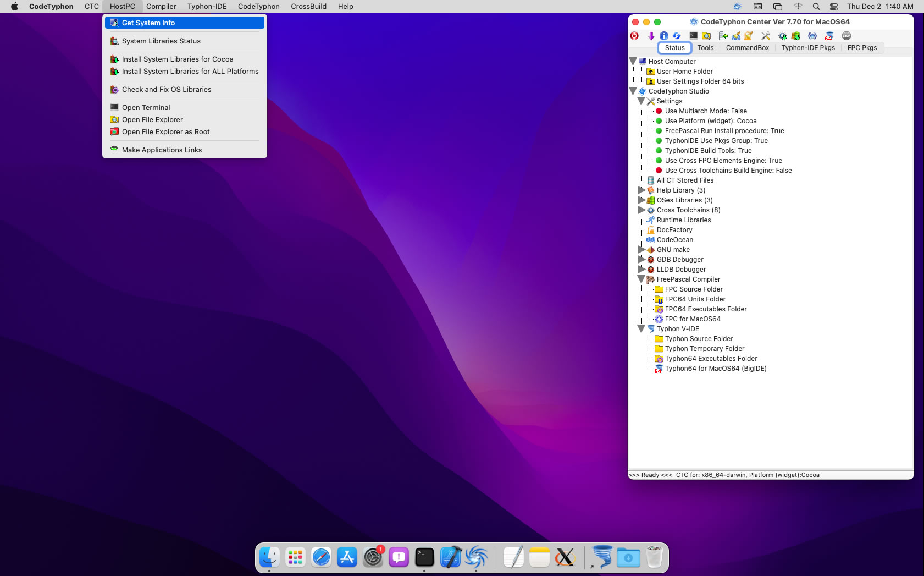The height and width of the screenshot is (576, 924).
Task: Choose Install System Libraries for Cocoa
Action: click(x=185, y=59)
